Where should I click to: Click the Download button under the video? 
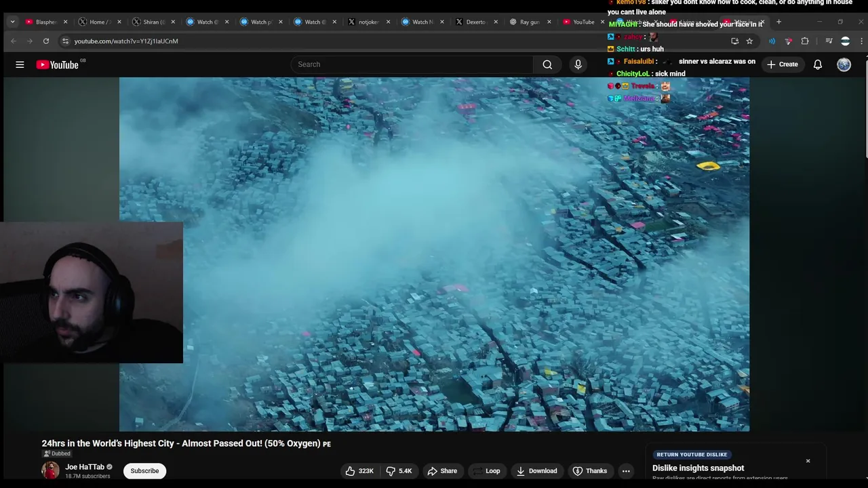(x=536, y=471)
